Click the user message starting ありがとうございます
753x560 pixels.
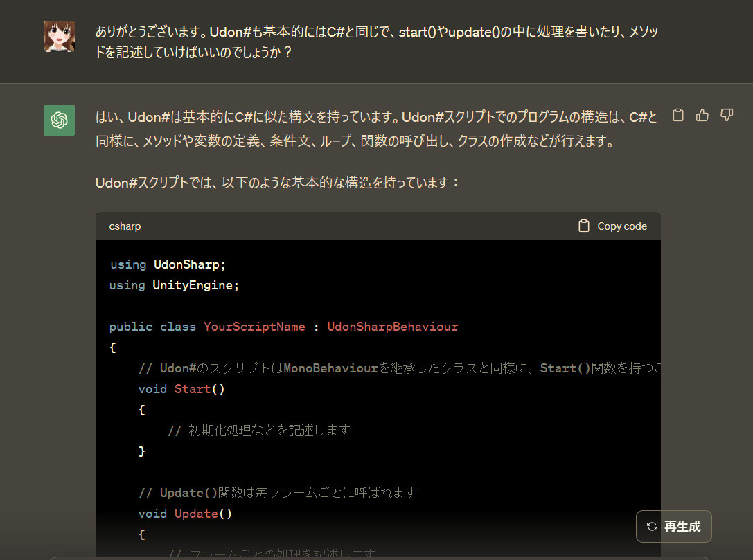pos(377,42)
